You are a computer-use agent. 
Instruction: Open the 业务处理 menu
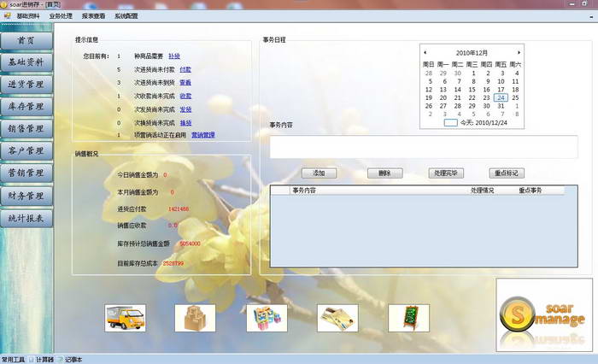(x=61, y=16)
